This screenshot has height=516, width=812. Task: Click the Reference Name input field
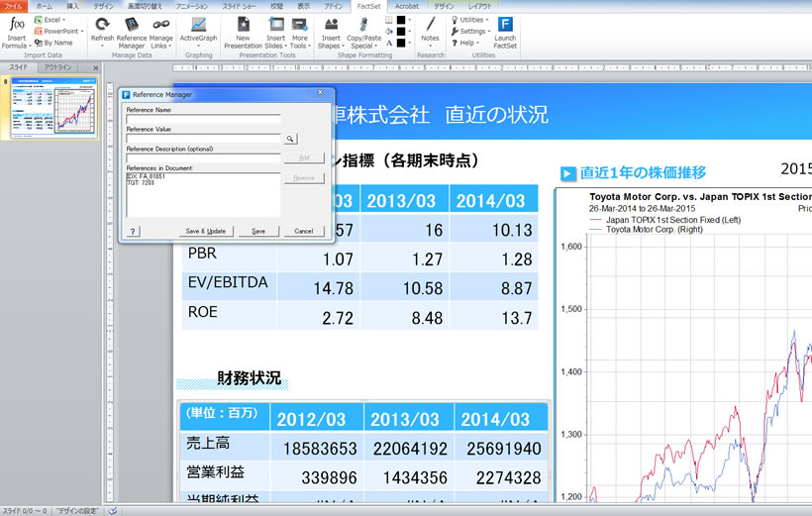203,119
